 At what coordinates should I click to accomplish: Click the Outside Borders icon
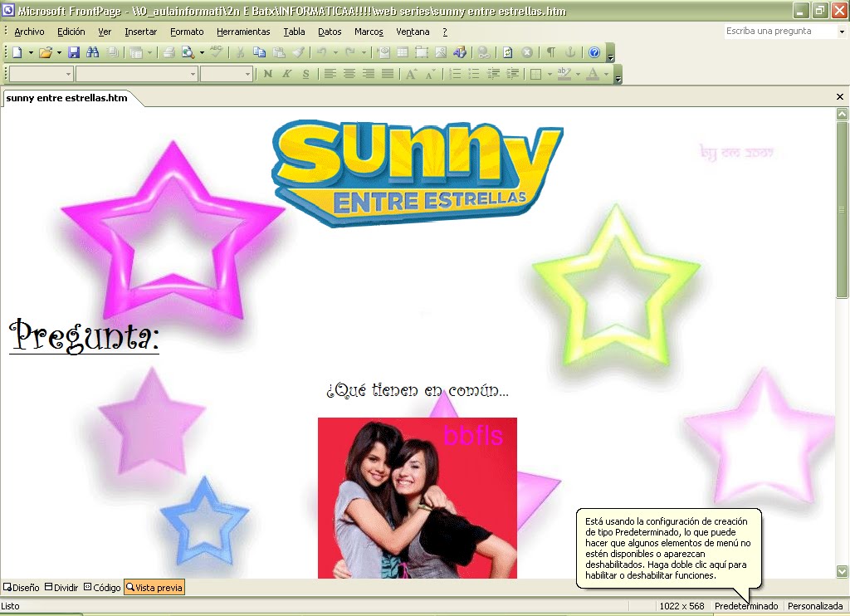pyautogui.click(x=536, y=74)
